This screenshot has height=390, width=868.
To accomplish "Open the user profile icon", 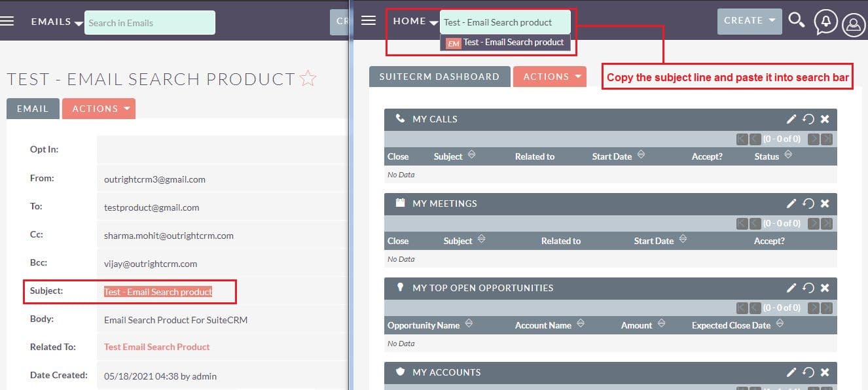I will pyautogui.click(x=854, y=25).
